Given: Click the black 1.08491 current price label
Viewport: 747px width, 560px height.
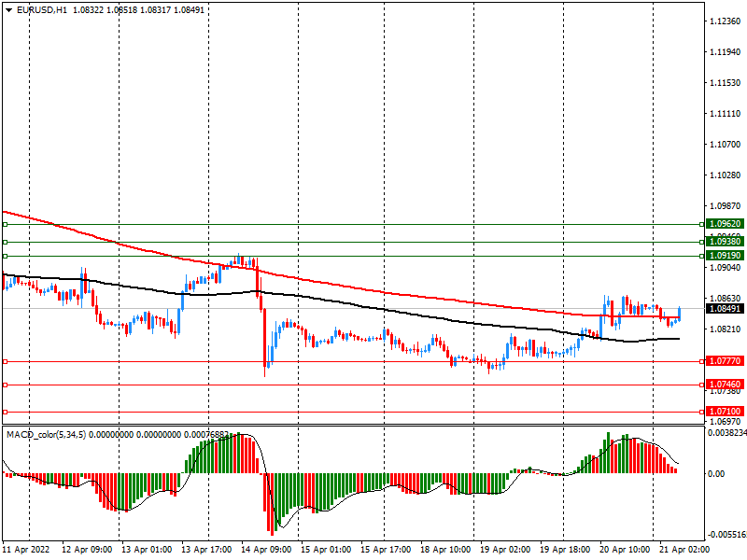Looking at the screenshot, I should (x=725, y=309).
